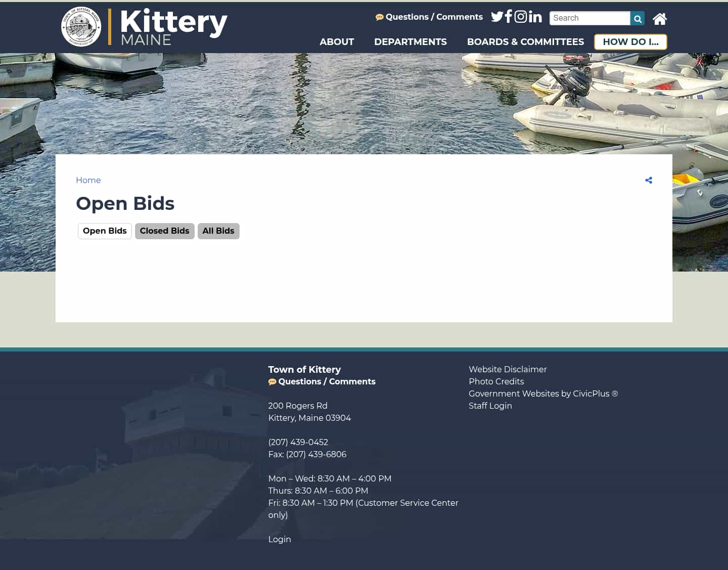This screenshot has height=570, width=728.
Task: Open the share options icon
Action: [x=649, y=180]
